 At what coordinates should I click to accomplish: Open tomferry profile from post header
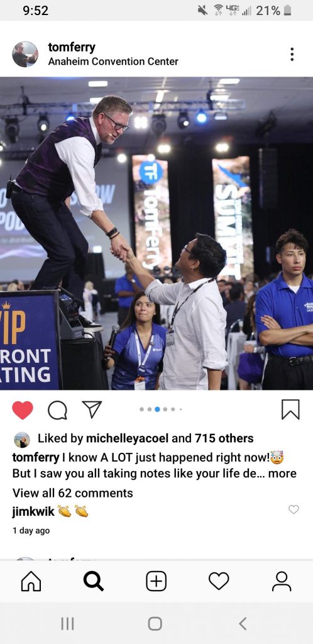(72, 47)
